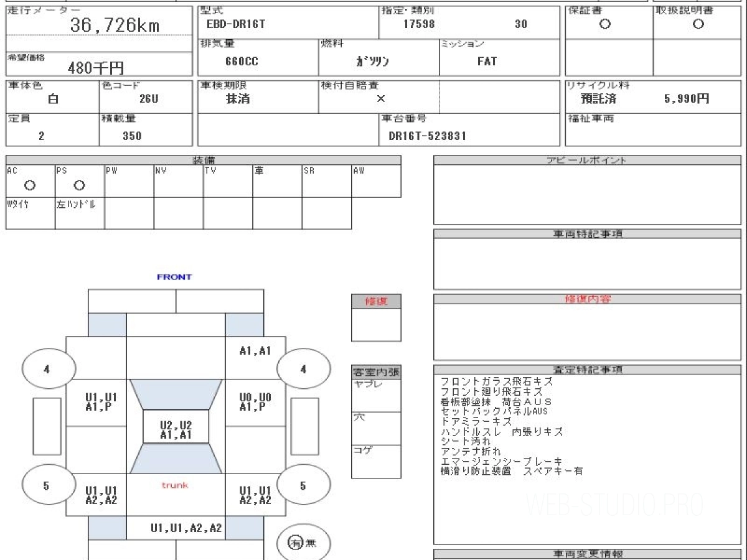Click the 福祉車両 field label

tap(590, 118)
